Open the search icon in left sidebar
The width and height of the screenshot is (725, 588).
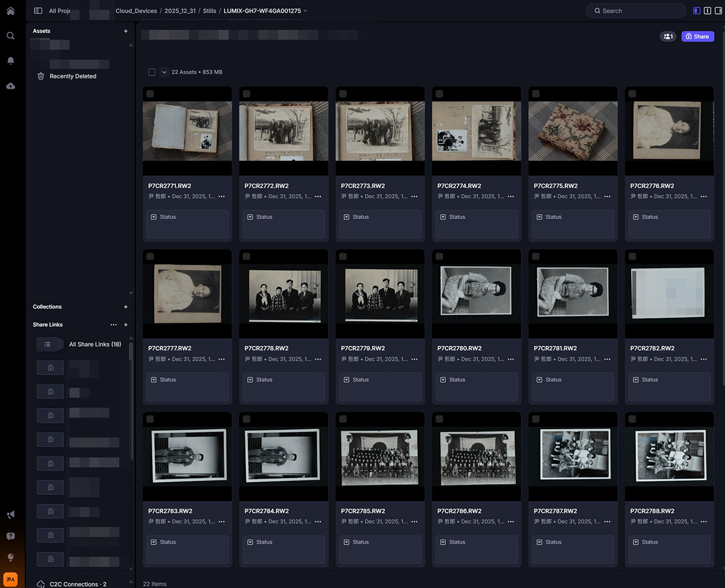click(x=10, y=36)
